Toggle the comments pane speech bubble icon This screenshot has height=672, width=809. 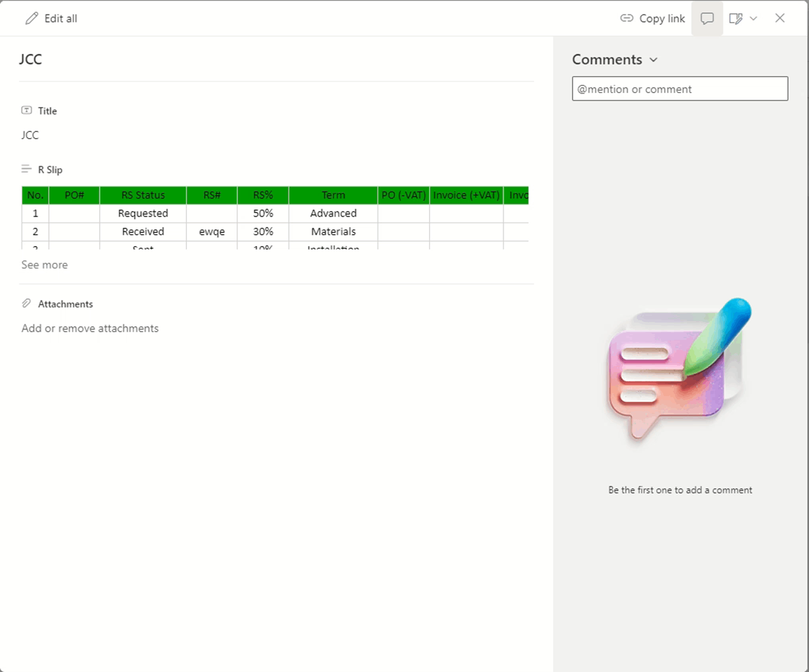click(x=707, y=19)
